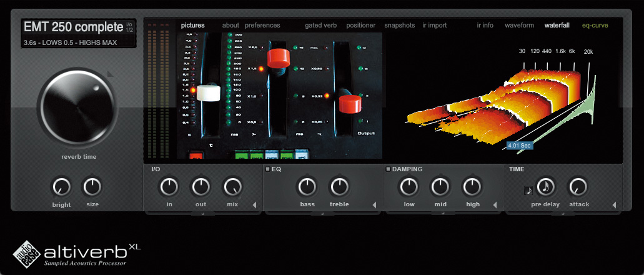Screen dimensions: 644x275
Task: Click the tempo sync note icon
Action: [528, 191]
